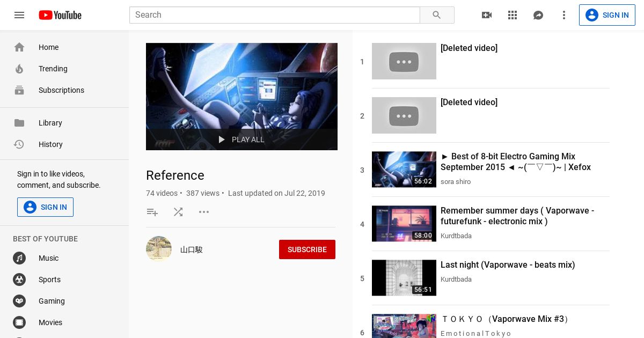This screenshot has height=338, width=644.
Task: Click the BEST OF YOUTUBE section heading
Action: [x=45, y=239]
